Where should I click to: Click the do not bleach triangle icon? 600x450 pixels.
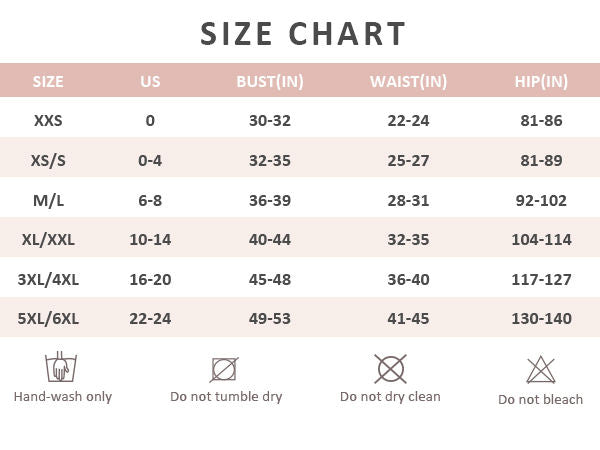[x=541, y=370]
